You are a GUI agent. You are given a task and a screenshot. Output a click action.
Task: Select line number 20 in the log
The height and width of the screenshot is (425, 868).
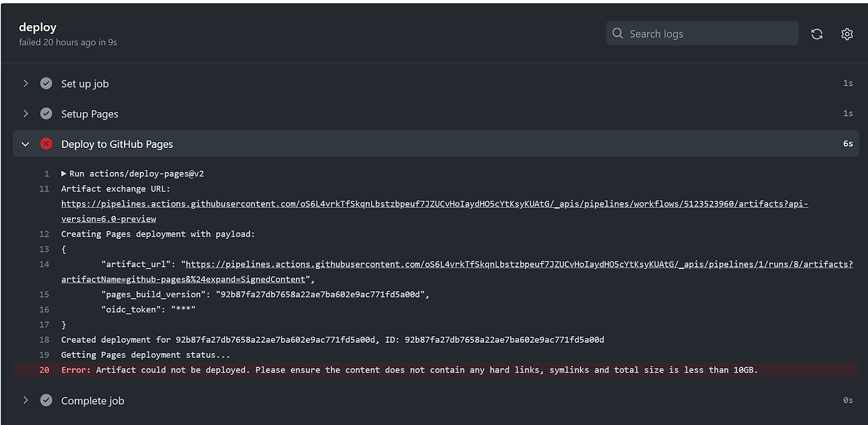pos(44,369)
